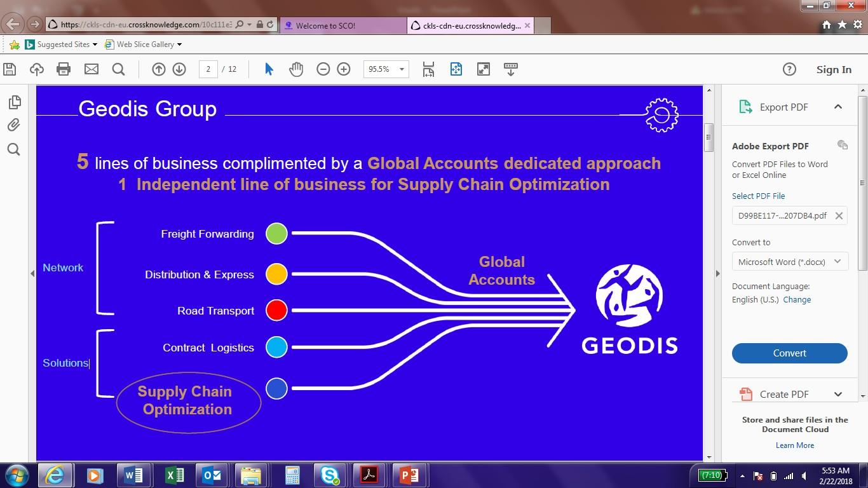Save the PDF with the floppy disk icon
868x488 pixels.
(x=10, y=69)
